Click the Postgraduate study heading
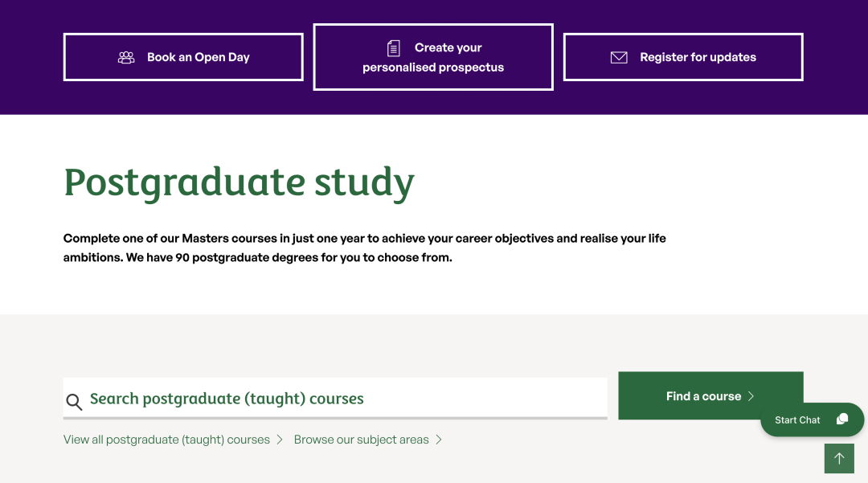The image size is (868, 483). click(240, 182)
